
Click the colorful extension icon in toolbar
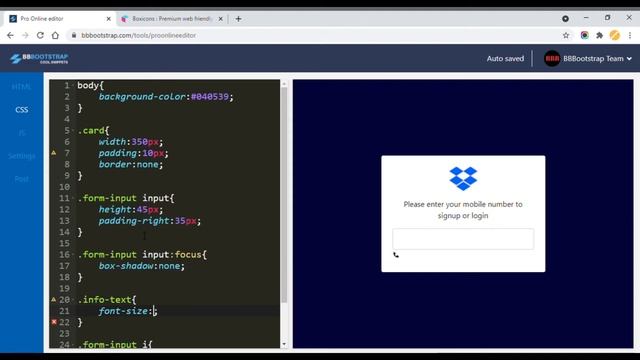point(584,36)
